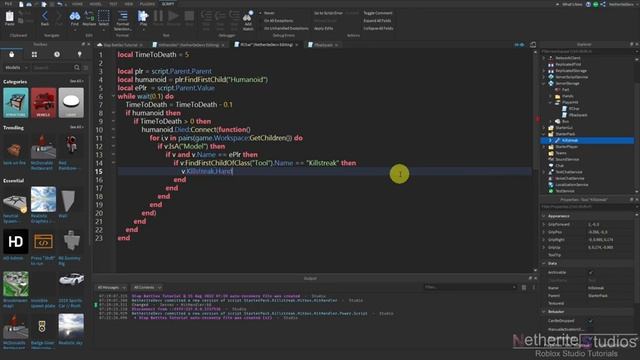Select ServerStorage in the Explorer tree
Image resolution: width=640 pixels, height=360 pixels.
tap(567, 83)
